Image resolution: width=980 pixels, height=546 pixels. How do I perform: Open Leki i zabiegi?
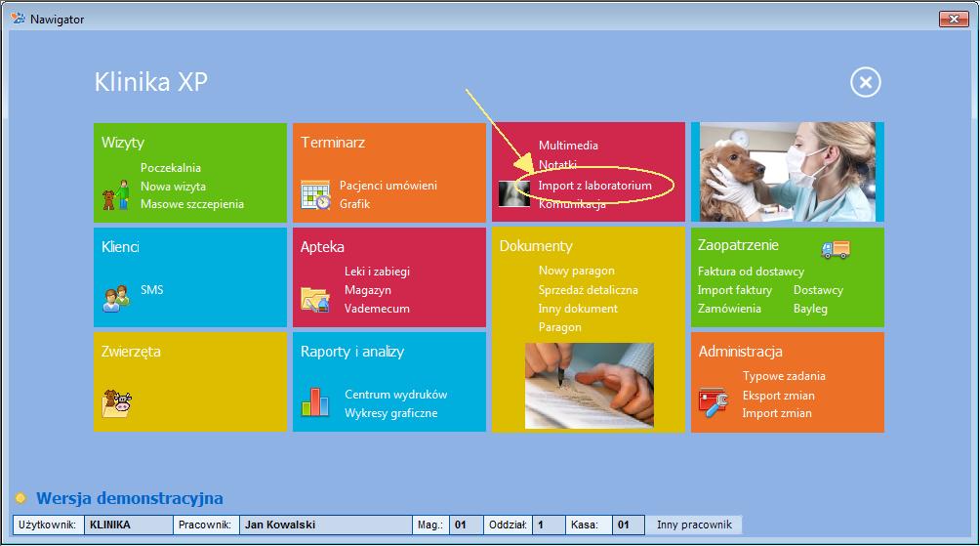pyautogui.click(x=377, y=272)
